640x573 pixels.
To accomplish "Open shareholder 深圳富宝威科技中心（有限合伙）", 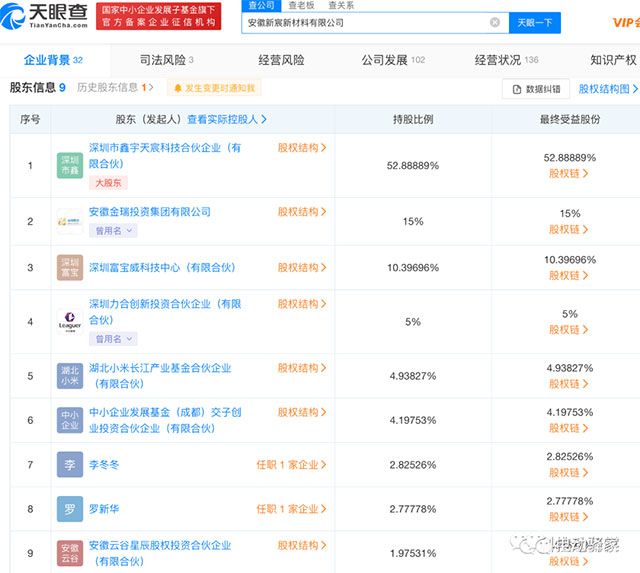I will pyautogui.click(x=162, y=268).
